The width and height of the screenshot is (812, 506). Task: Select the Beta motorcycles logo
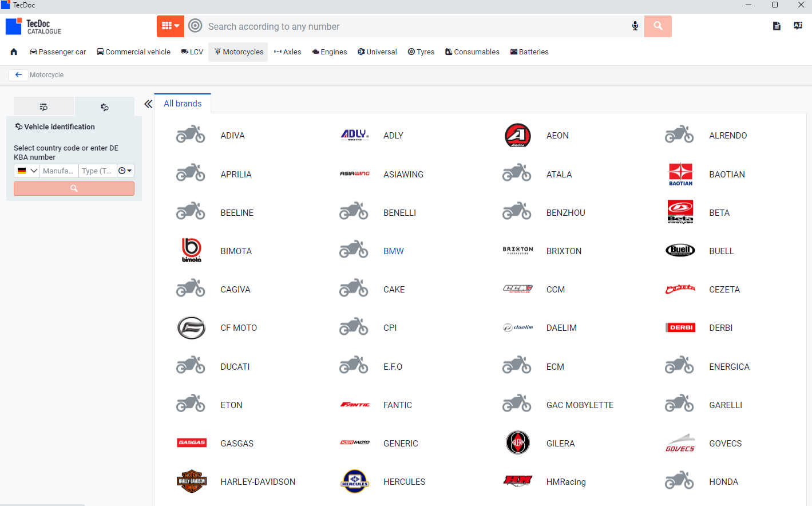(x=680, y=212)
